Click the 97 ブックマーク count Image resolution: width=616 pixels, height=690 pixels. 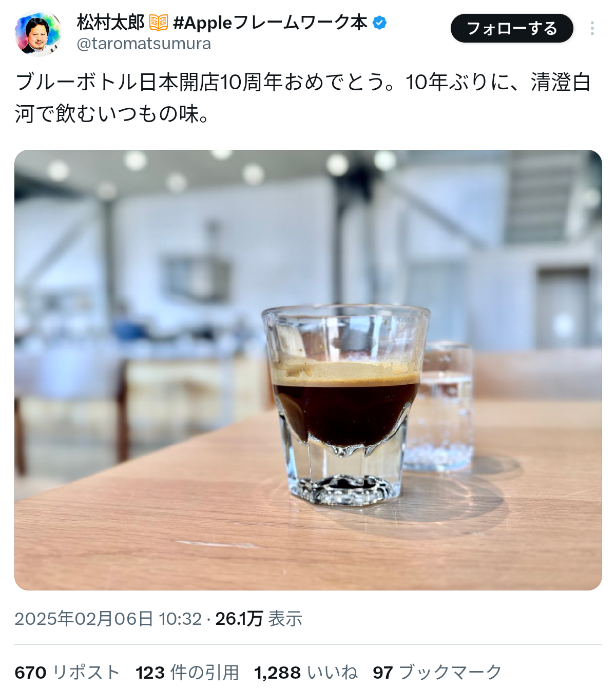coord(437,672)
